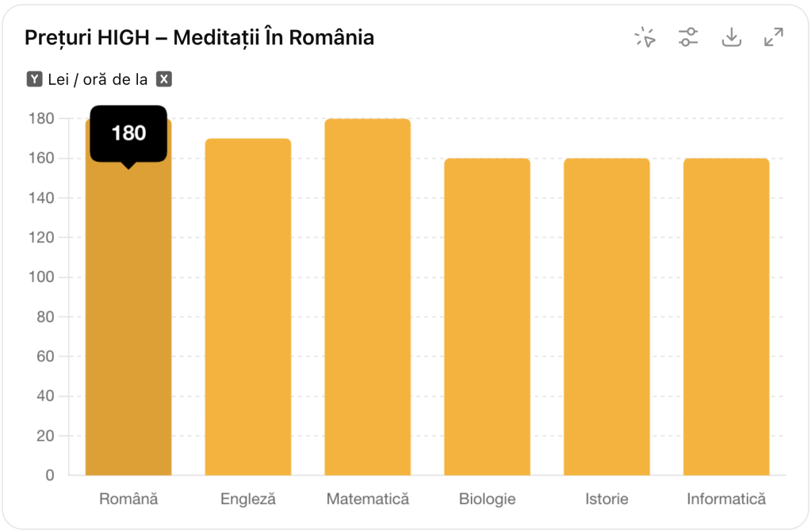Open the chart settings sliders icon

(x=688, y=37)
